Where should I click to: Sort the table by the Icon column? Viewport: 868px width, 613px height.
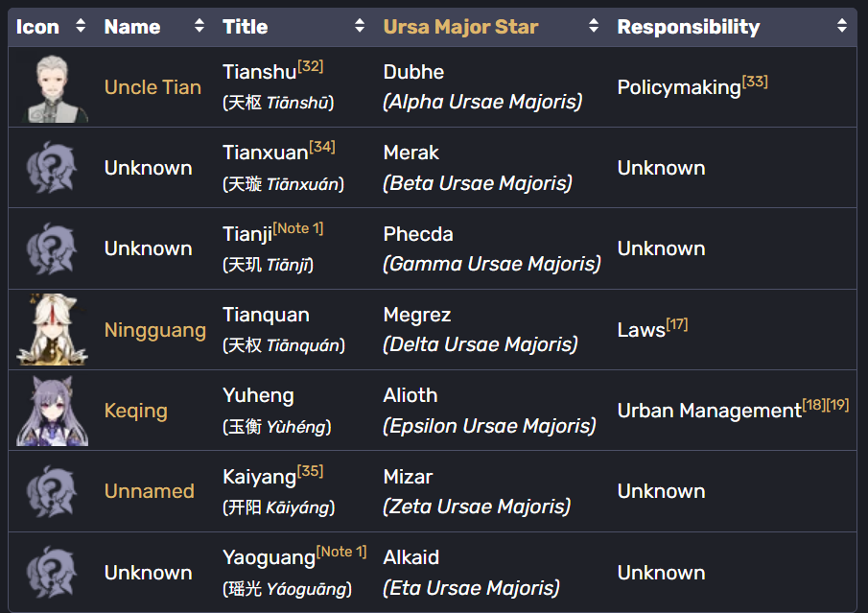pos(81,27)
